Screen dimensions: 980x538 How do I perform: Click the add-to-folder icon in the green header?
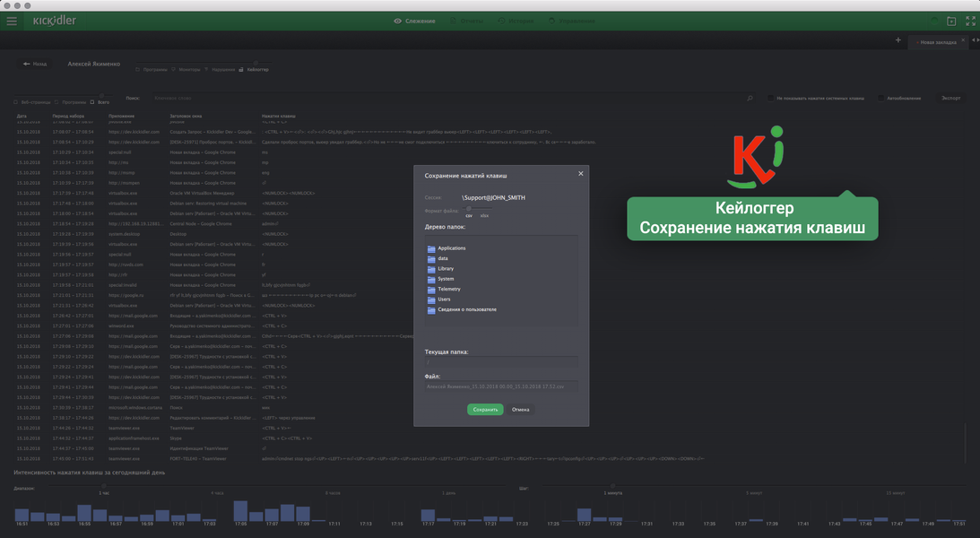pos(951,22)
